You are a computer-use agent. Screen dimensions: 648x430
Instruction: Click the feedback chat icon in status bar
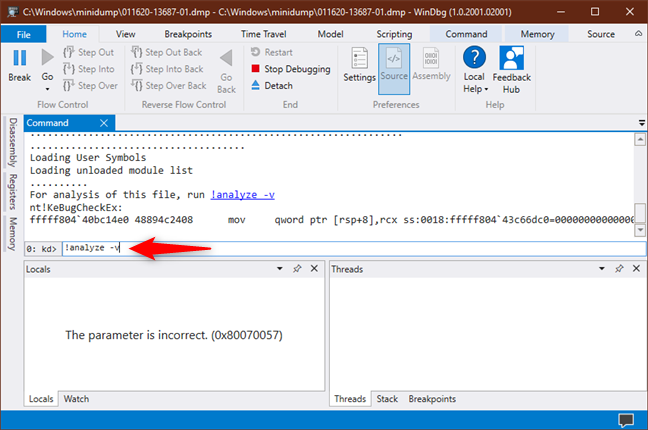pos(626,420)
